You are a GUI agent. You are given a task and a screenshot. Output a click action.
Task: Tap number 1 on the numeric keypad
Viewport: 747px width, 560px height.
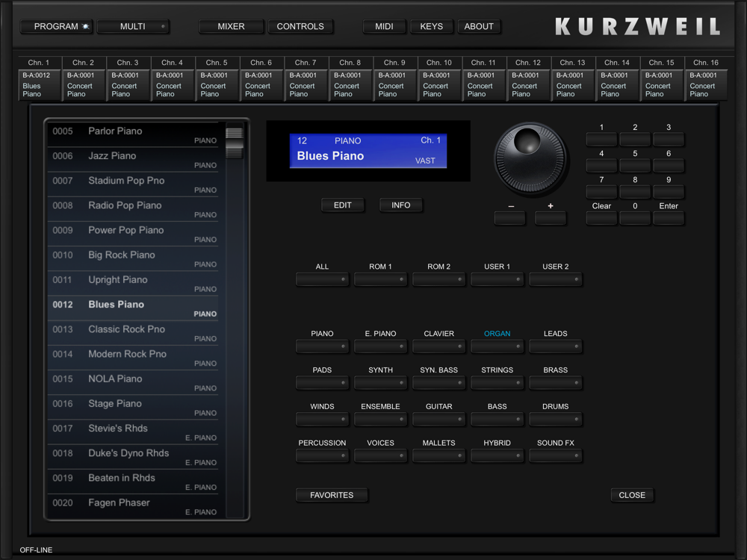pyautogui.click(x=601, y=140)
